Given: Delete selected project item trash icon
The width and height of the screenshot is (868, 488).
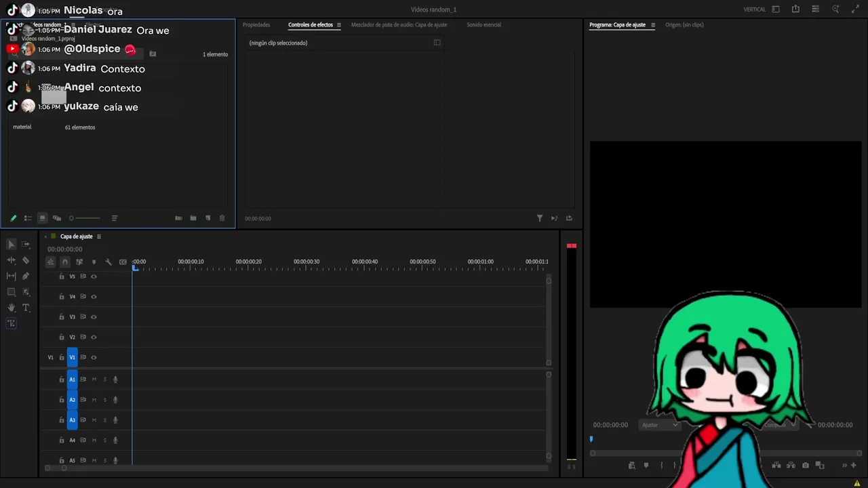Looking at the screenshot, I should (222, 218).
